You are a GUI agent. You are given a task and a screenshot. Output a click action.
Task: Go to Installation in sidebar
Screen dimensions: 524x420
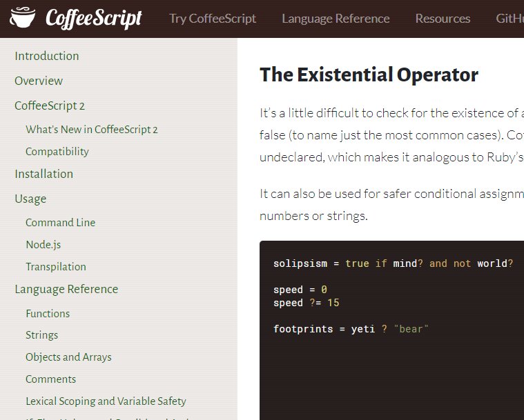(x=43, y=174)
